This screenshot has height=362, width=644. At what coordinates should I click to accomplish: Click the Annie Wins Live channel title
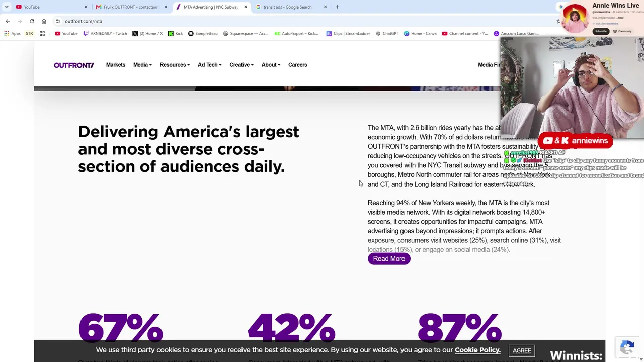pyautogui.click(x=616, y=6)
